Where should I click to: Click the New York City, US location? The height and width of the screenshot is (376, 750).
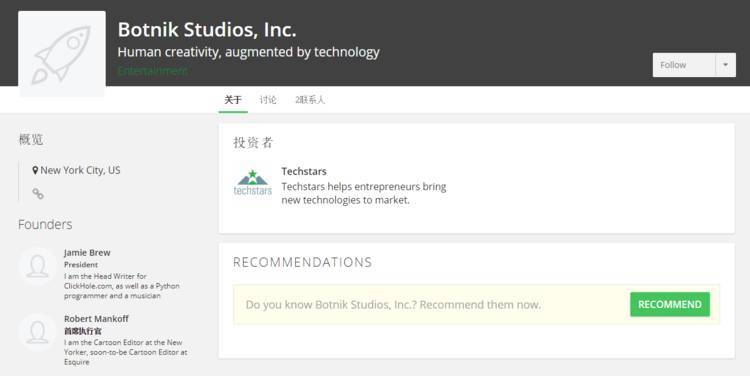(x=80, y=170)
